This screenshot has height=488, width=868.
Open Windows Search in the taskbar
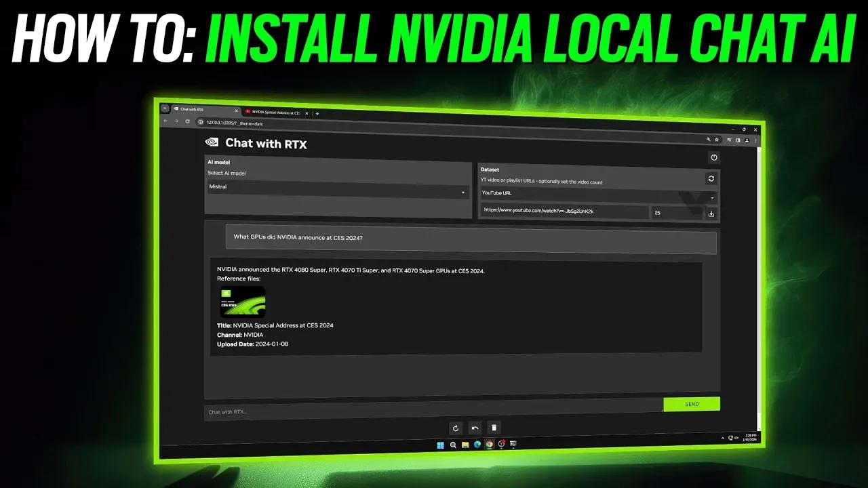tap(454, 445)
